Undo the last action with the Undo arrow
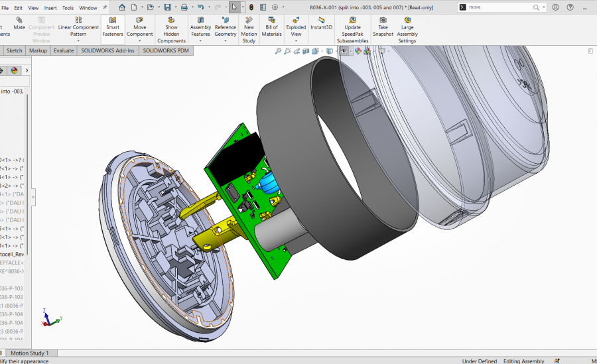Viewport: 597px width, 364px height. click(200, 7)
